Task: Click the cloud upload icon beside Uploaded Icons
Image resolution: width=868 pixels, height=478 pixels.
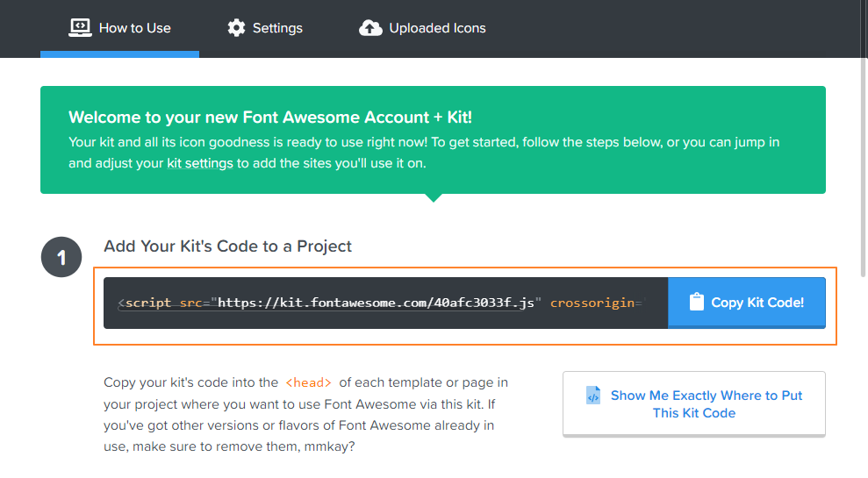Action: click(x=370, y=28)
